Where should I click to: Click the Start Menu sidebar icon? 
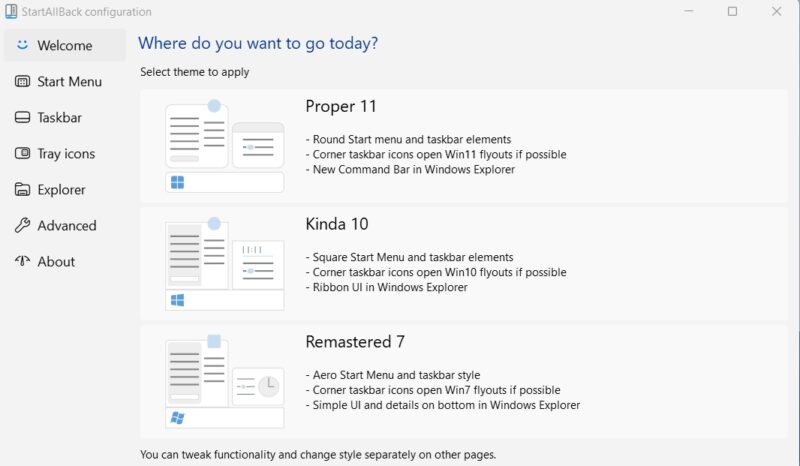tap(22, 81)
